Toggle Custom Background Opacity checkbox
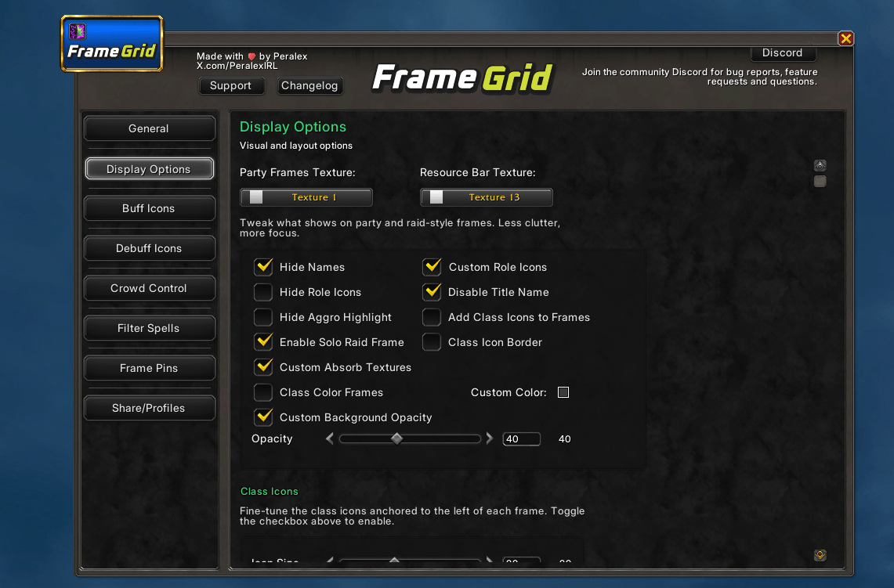This screenshot has width=894, height=588. 263,417
